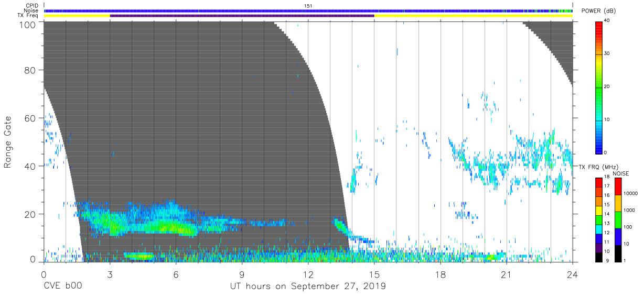Click the 12 tick on UT hours axis
The height and width of the screenshot is (297, 644).
(x=308, y=274)
